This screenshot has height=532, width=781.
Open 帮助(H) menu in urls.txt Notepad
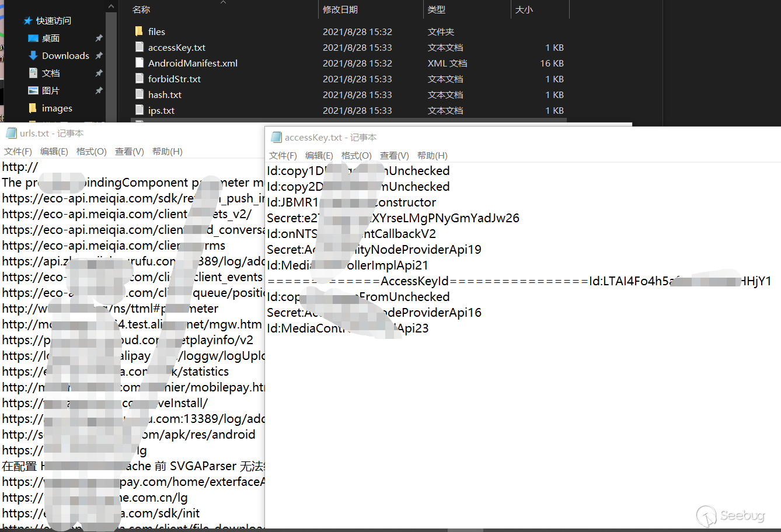(168, 152)
